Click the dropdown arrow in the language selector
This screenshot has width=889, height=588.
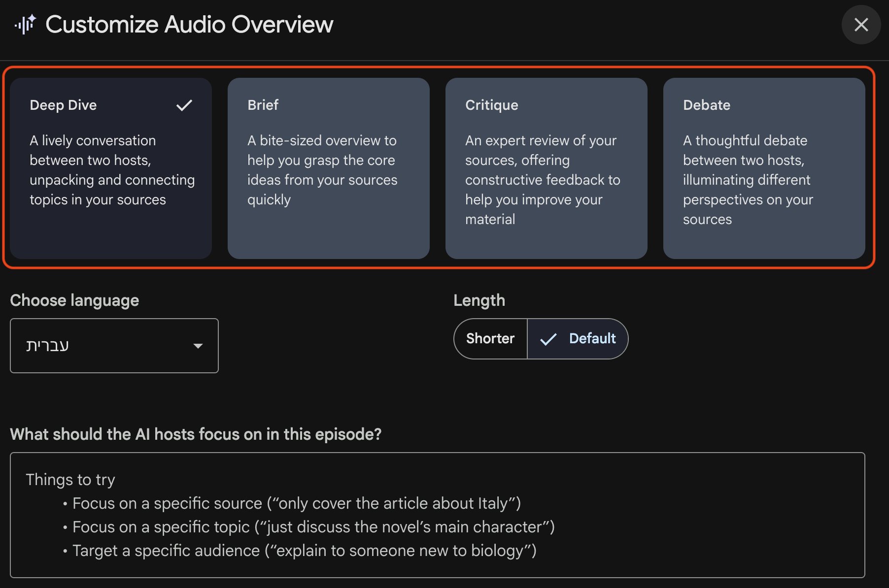click(198, 346)
